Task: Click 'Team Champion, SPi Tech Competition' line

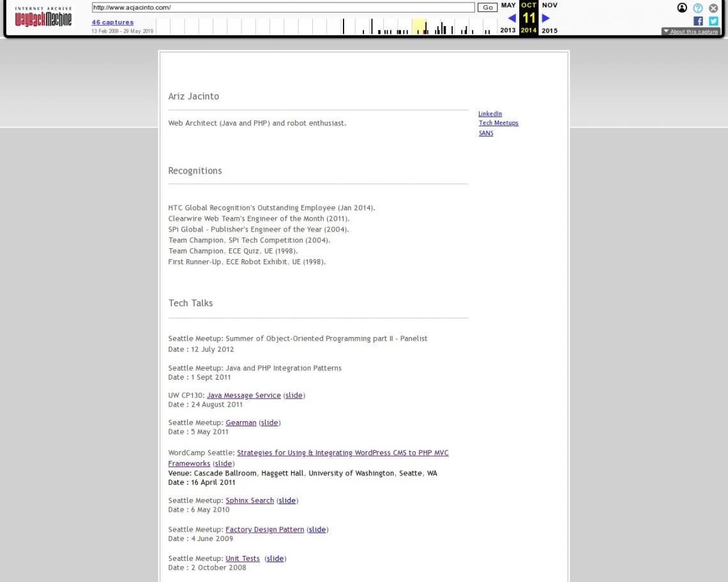Action: point(249,241)
